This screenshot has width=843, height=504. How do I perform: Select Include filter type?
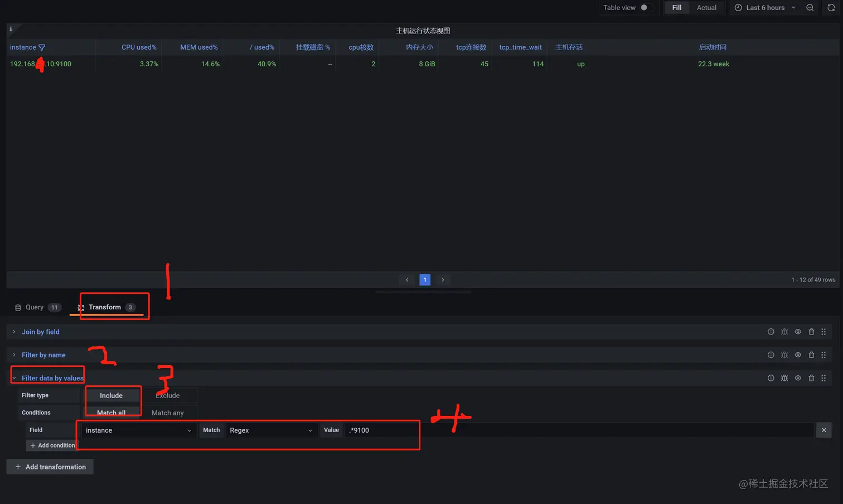point(112,395)
